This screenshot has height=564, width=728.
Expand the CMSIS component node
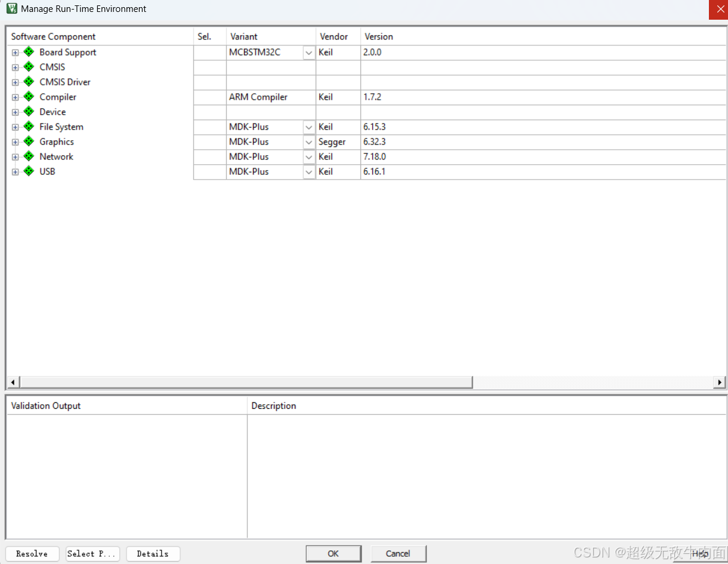click(x=15, y=67)
